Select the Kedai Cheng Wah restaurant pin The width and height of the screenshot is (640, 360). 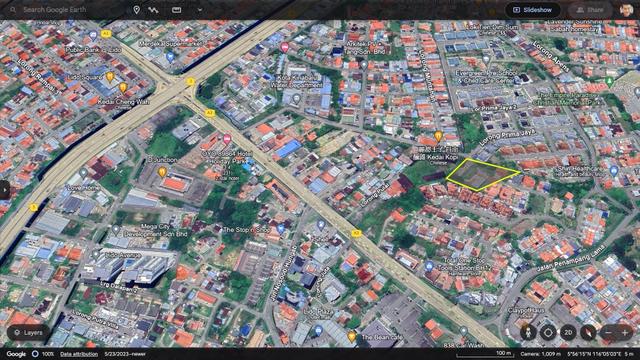(123, 87)
